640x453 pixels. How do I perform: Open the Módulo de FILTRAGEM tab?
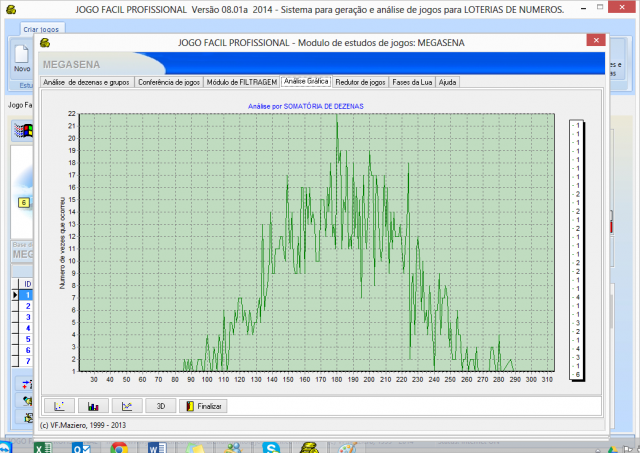tap(241, 81)
